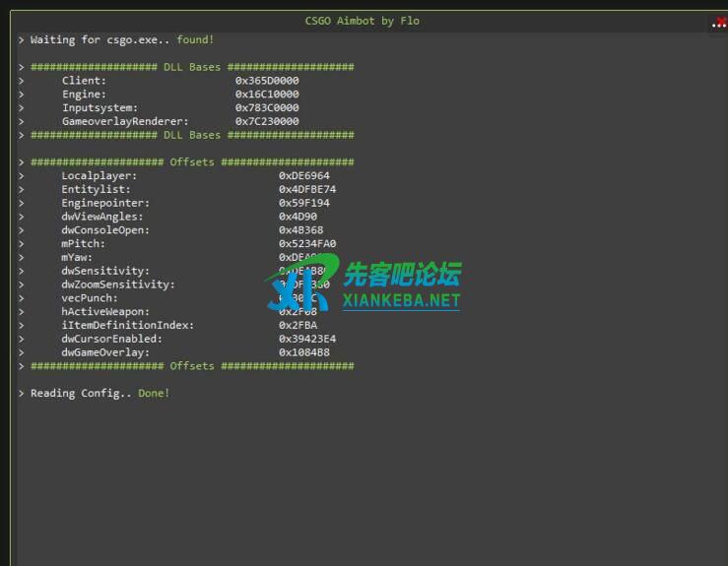Viewport: 728px width, 566px height.
Task: Click the 'Reading Config.. Done!' line
Action: [x=99, y=394]
